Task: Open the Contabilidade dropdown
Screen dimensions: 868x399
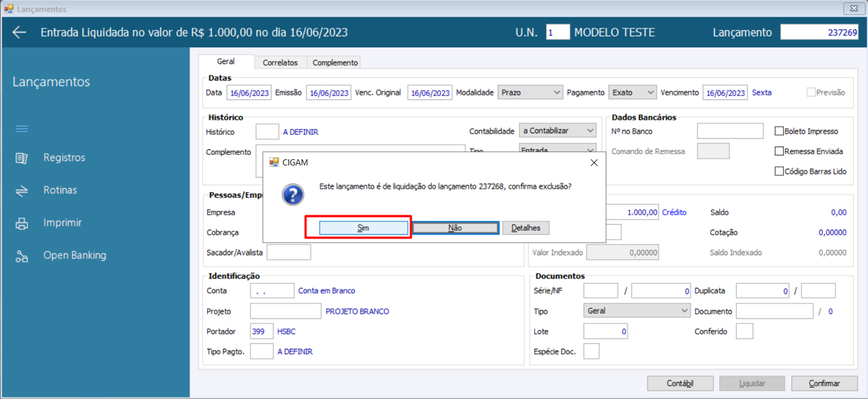Action: pyautogui.click(x=558, y=130)
